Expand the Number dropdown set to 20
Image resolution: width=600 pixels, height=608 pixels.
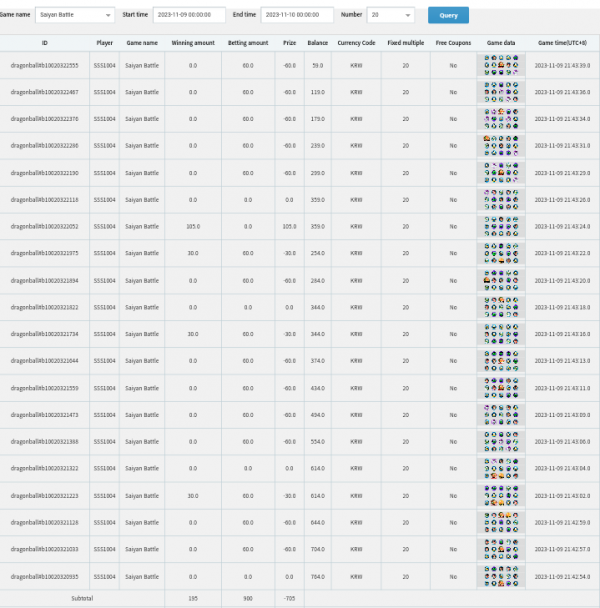[391, 15]
